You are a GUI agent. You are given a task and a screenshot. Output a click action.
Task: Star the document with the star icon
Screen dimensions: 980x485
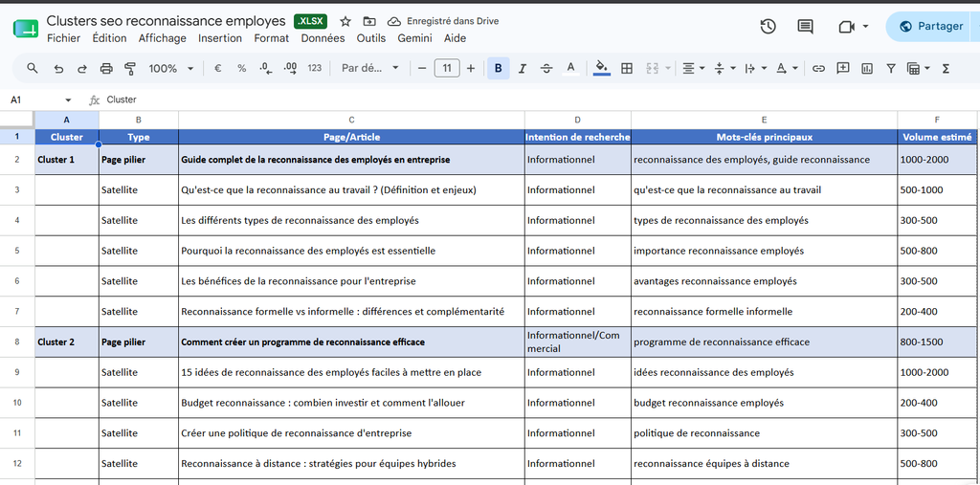[345, 21]
